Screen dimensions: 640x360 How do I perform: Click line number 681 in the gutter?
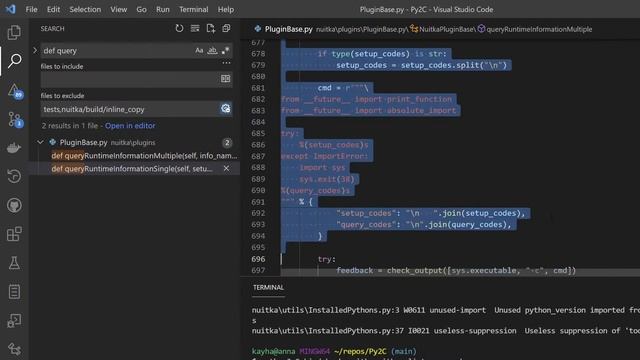click(258, 88)
